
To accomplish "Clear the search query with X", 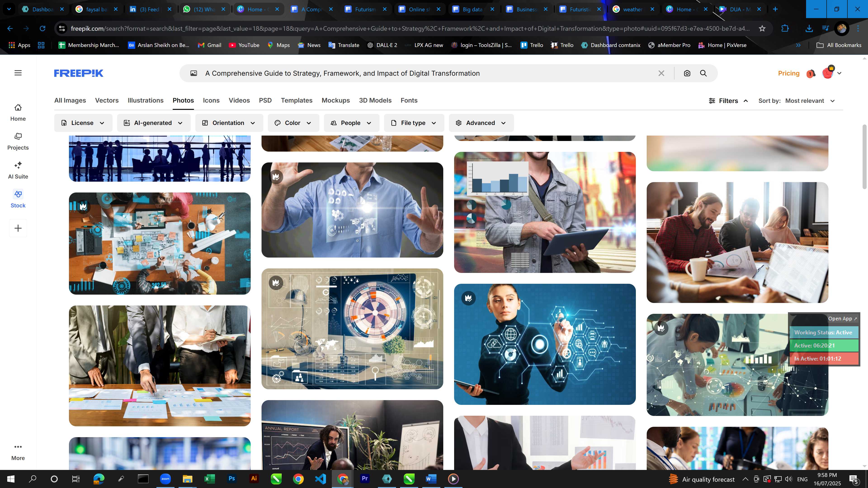I will point(661,73).
